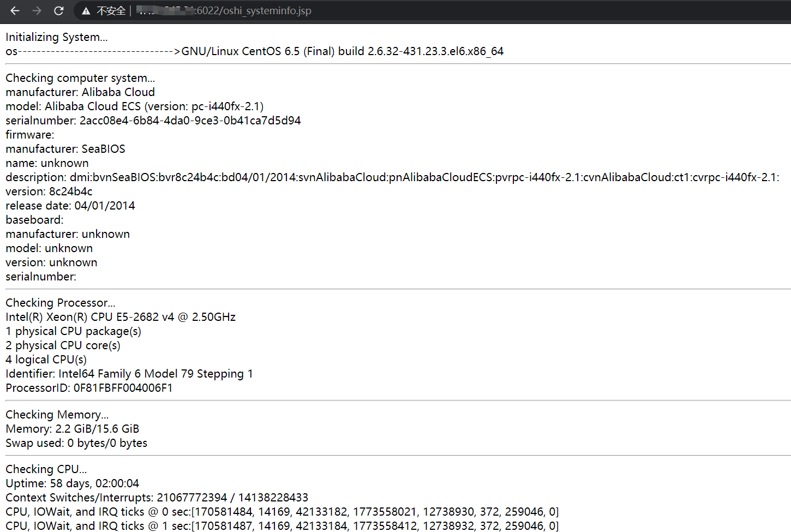Click the 'Checking Processor...' heading
791x532 pixels.
click(61, 303)
